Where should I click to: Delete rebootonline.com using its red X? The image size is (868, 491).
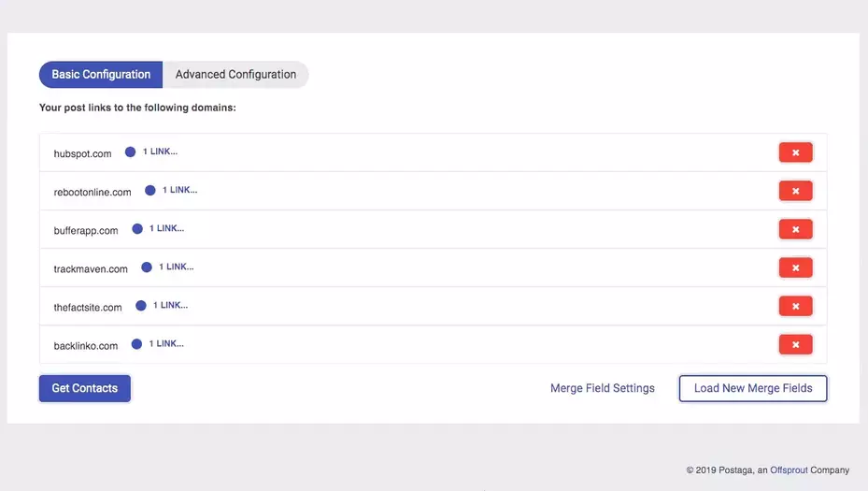(795, 191)
